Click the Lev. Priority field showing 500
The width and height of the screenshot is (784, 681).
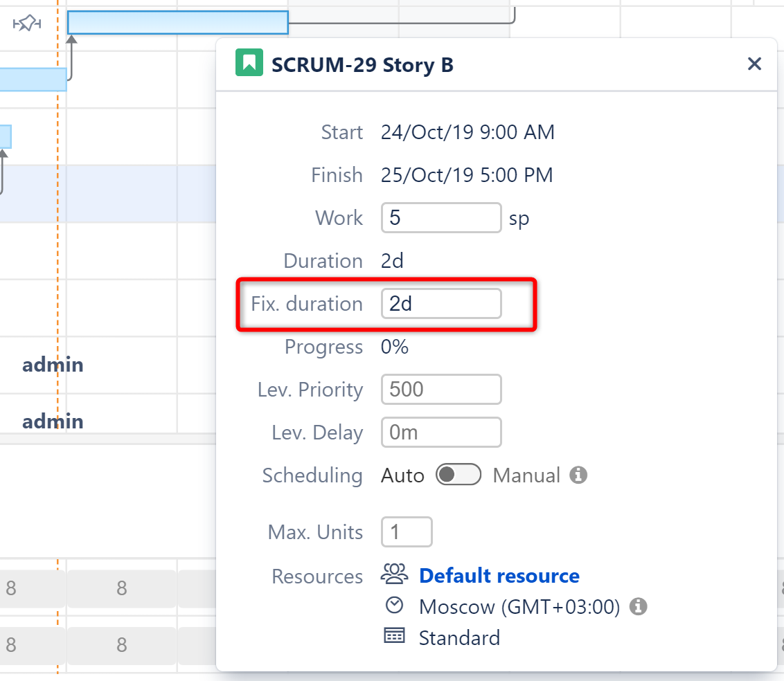pyautogui.click(x=441, y=389)
